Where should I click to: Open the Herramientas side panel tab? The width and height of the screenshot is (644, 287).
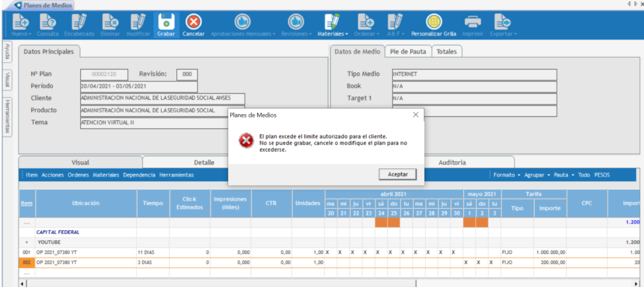point(7,115)
